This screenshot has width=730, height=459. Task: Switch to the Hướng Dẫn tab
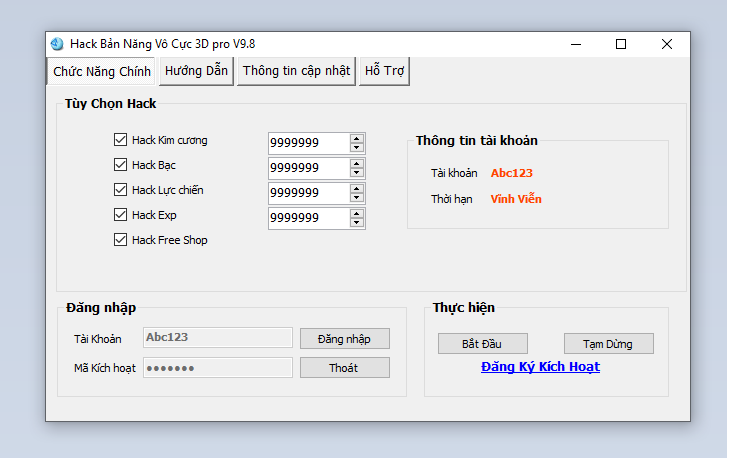tap(196, 71)
